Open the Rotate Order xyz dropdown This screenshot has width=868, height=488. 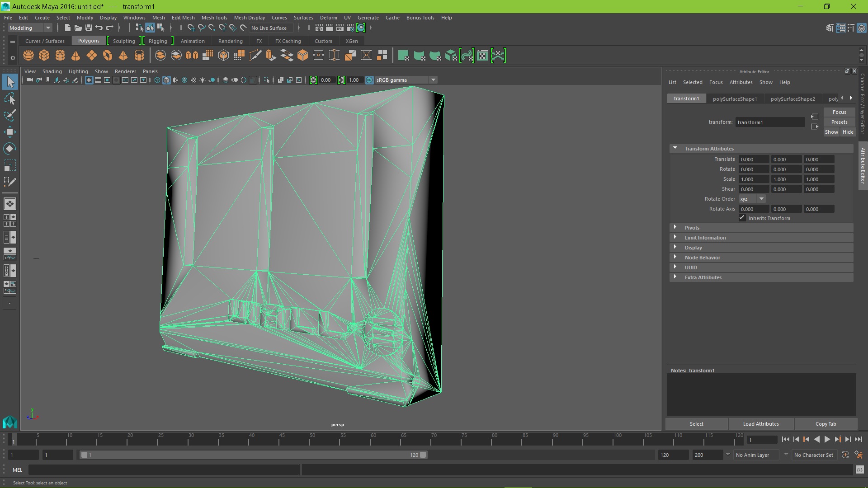(752, 199)
